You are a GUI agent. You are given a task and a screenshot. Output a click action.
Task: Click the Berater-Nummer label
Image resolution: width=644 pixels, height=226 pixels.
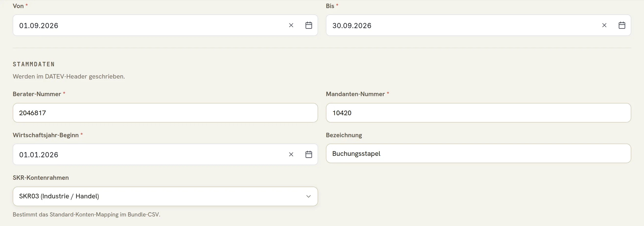click(x=37, y=94)
